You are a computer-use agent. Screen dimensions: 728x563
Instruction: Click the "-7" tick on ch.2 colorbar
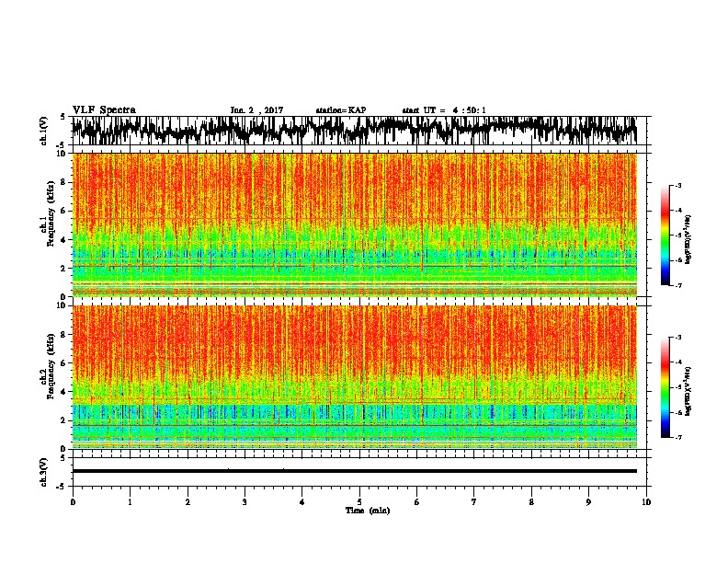tap(677, 437)
